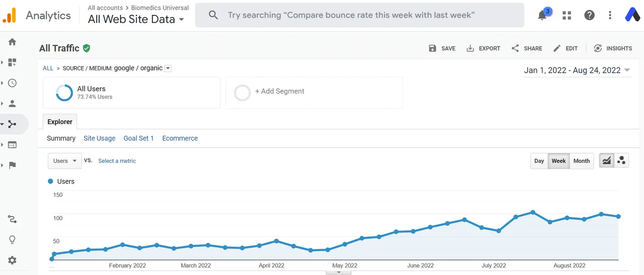The image size is (644, 275).
Task: Select the line chart view
Action: point(607,160)
